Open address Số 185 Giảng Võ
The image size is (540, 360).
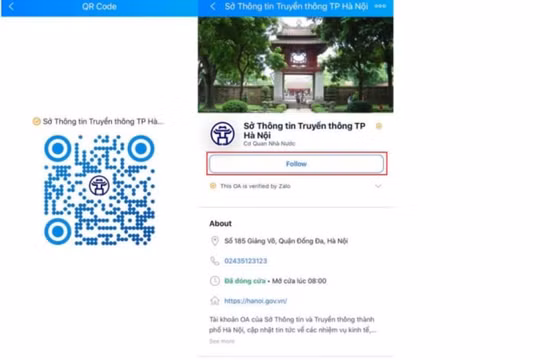286,241
